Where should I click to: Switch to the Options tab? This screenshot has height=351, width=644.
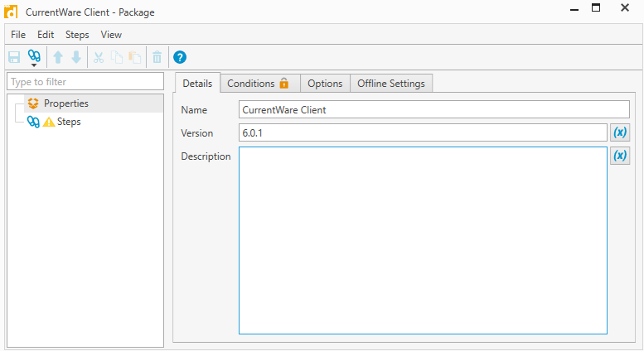(324, 84)
